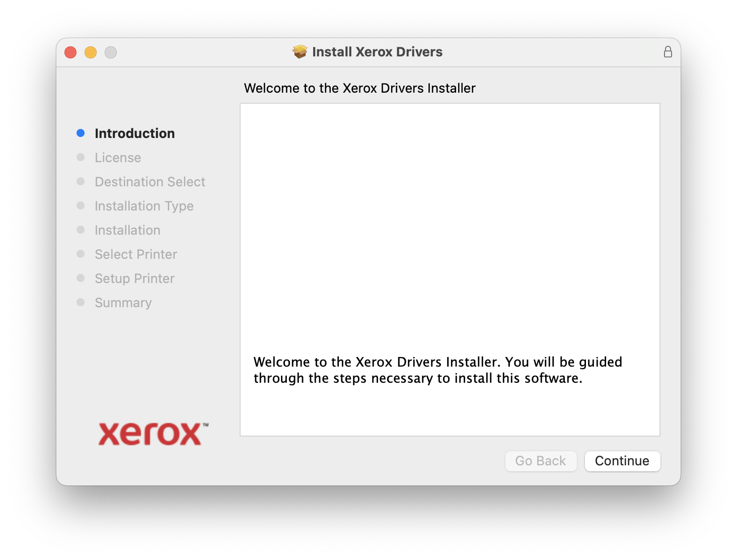This screenshot has height=560, width=737.
Task: Click the Select Printer step
Action: click(136, 254)
